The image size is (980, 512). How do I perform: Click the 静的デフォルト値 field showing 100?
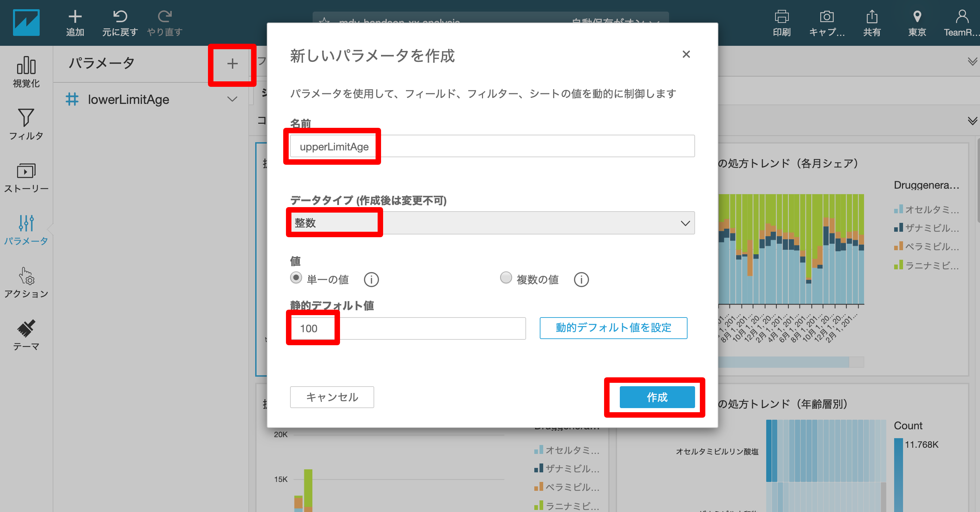[408, 329]
